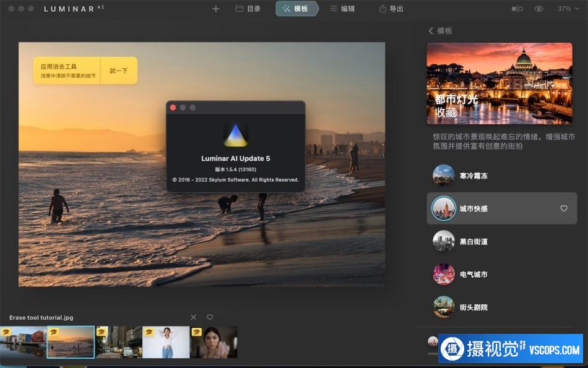
Task: Click the 都市灯光 collection banner
Action: (499, 83)
